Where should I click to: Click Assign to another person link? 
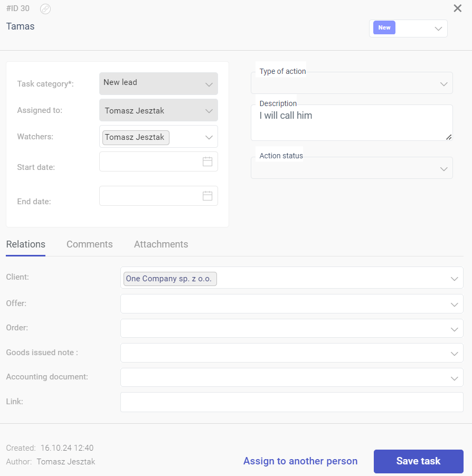(300, 461)
